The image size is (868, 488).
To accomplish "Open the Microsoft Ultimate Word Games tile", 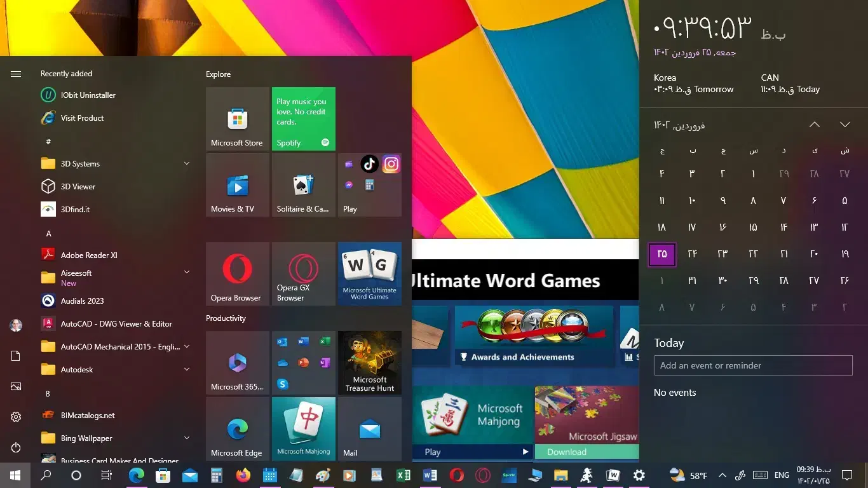I will (369, 274).
